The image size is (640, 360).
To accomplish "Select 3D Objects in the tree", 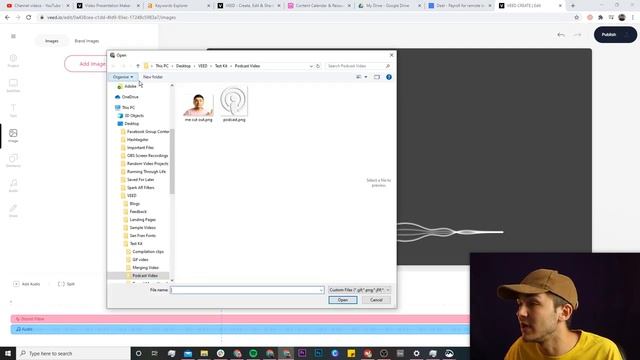I will (x=134, y=116).
